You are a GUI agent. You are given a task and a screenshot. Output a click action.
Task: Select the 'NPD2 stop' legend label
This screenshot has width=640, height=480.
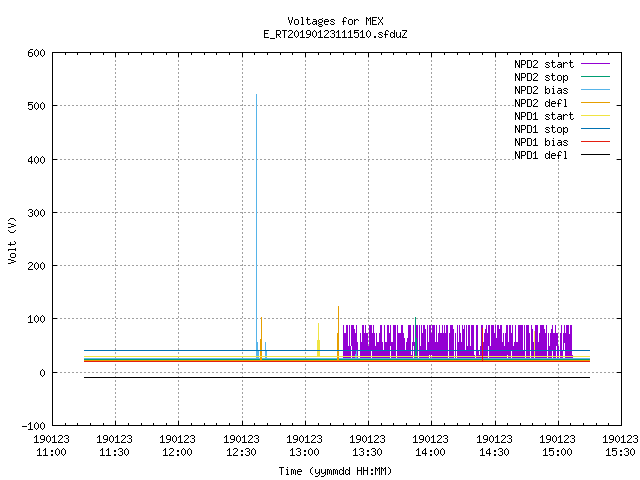click(541, 77)
